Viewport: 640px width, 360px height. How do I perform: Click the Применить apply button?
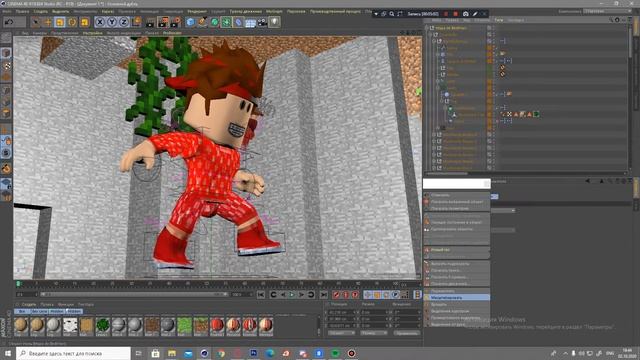[x=407, y=333]
